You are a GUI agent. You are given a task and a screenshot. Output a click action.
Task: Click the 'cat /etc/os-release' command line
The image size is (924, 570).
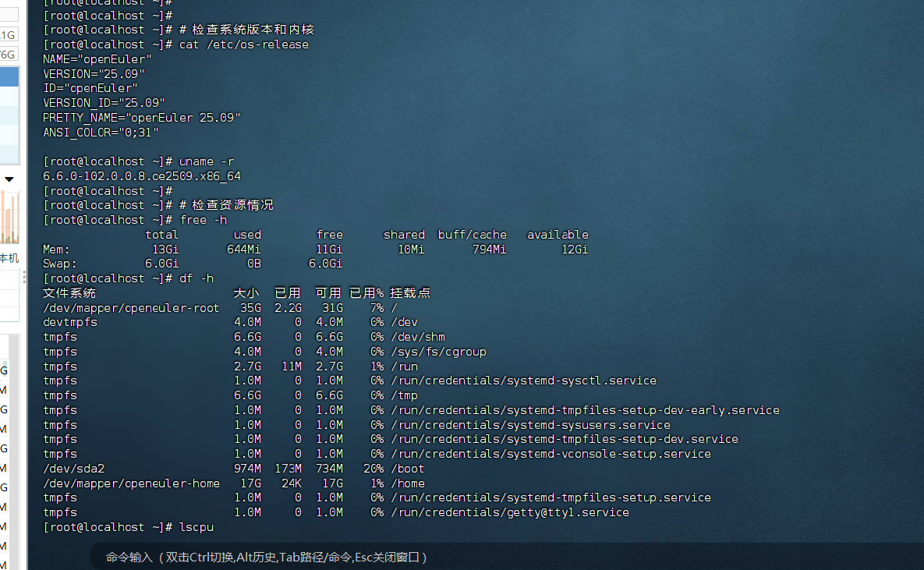click(244, 44)
